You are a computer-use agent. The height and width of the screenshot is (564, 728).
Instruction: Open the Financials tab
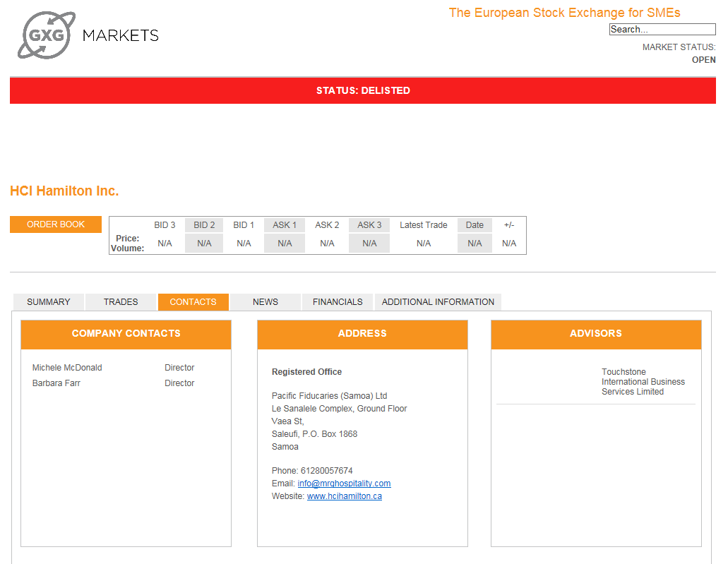coord(338,301)
